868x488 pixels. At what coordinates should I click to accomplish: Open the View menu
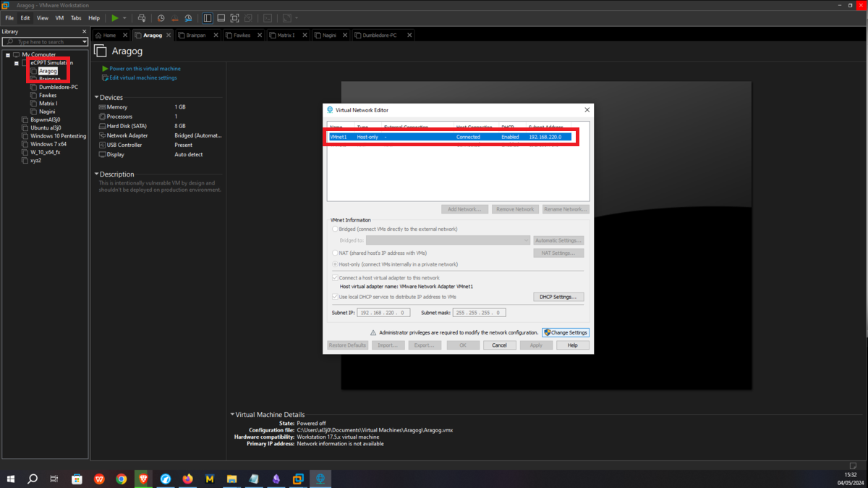click(x=43, y=18)
